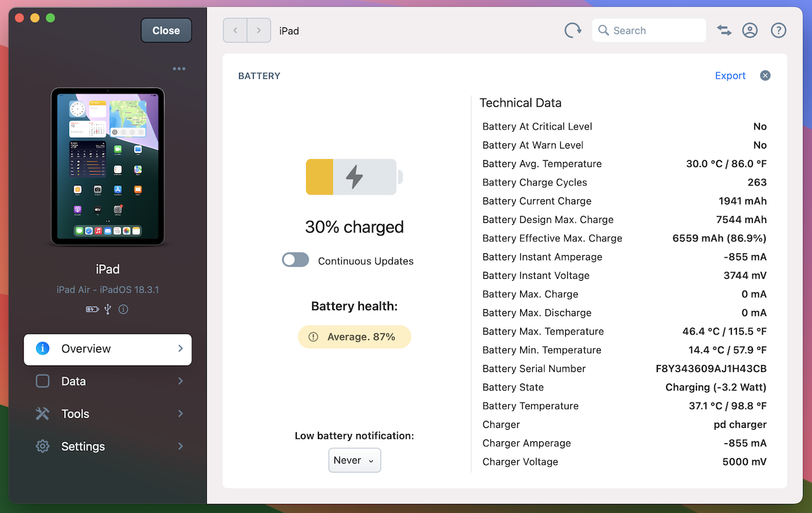Click the battery charge level indicator
812x513 pixels.
click(355, 177)
